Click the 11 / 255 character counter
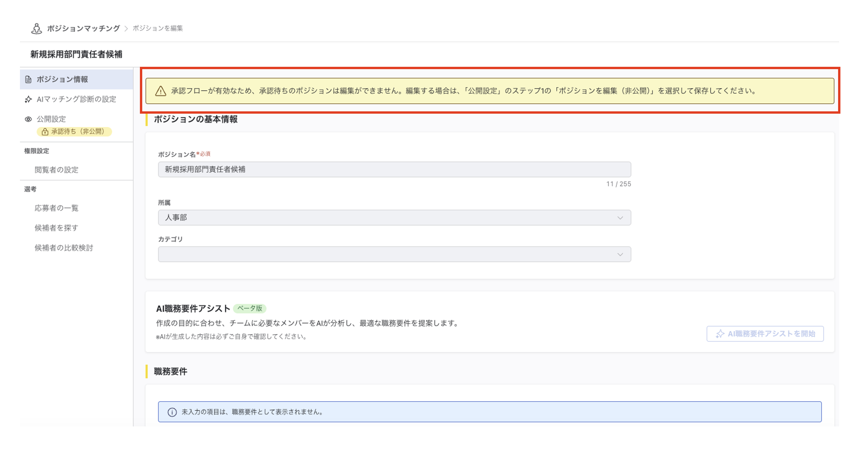 point(619,184)
